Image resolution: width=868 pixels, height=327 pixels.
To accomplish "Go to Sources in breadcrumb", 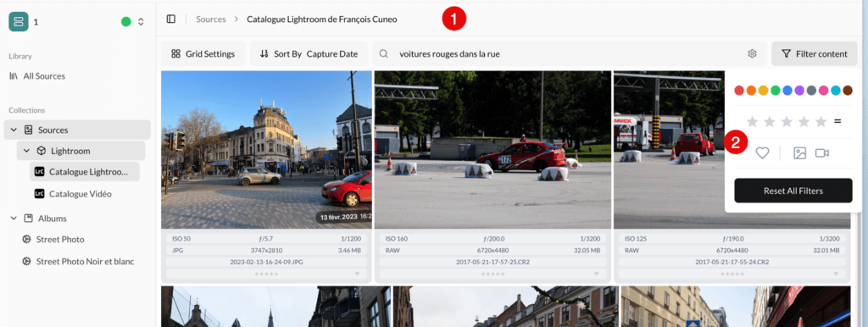I will [x=211, y=19].
